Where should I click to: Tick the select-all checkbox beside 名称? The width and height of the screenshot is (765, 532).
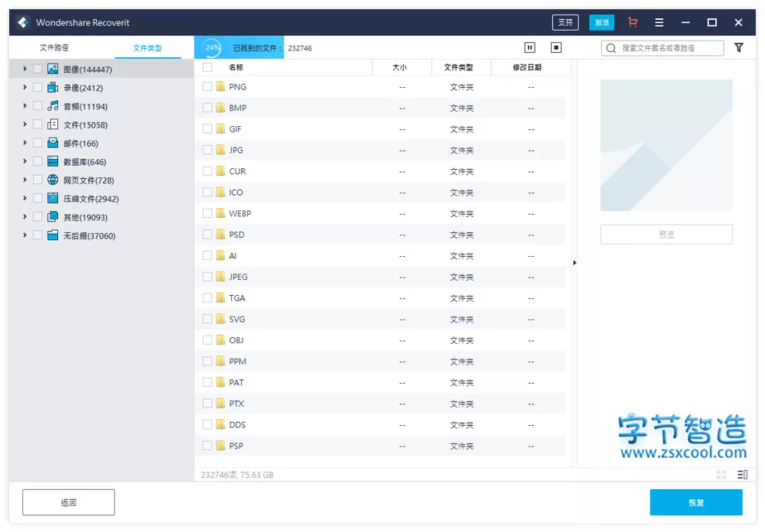pyautogui.click(x=207, y=67)
